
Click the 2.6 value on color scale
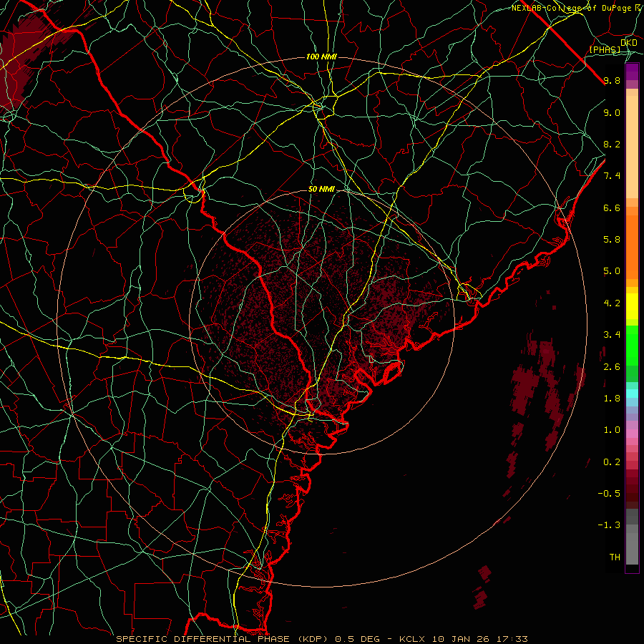(x=612, y=367)
